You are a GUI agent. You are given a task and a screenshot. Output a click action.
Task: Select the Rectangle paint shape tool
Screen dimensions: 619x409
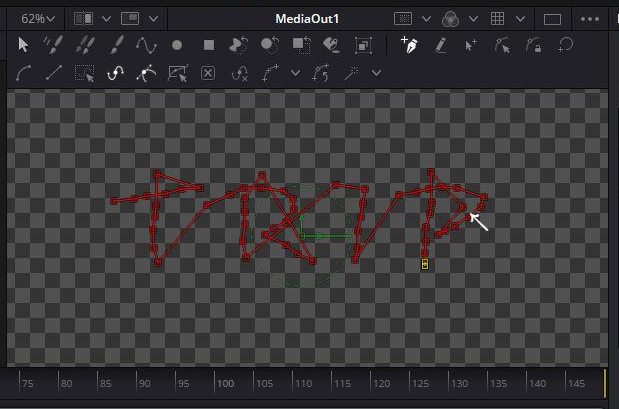tap(209, 45)
